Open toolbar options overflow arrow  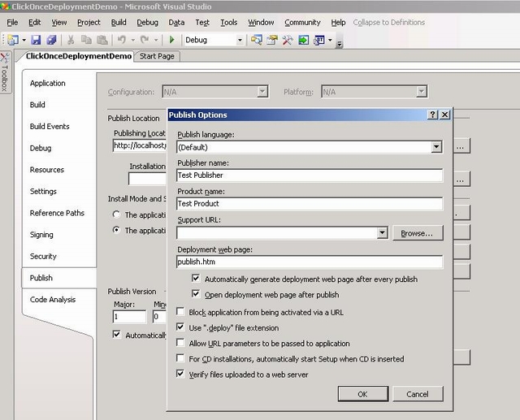click(x=339, y=44)
